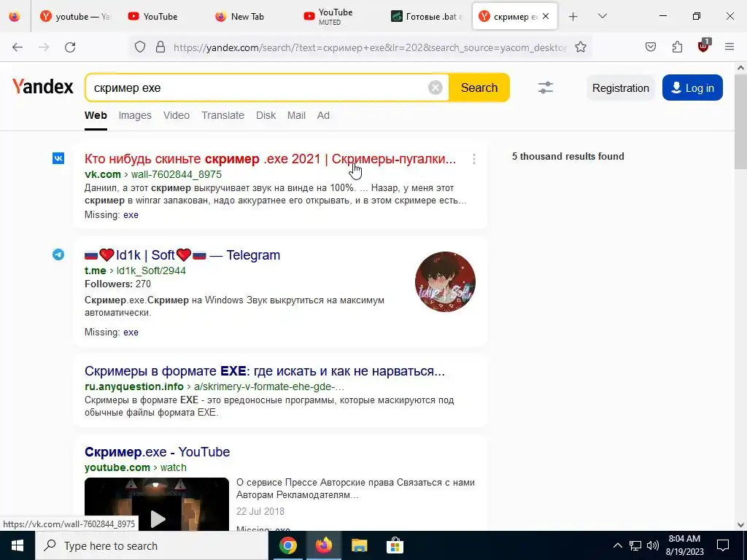This screenshot has height=560, width=747.
Task: Click the Firefox taskbar icon
Action: pos(323,545)
